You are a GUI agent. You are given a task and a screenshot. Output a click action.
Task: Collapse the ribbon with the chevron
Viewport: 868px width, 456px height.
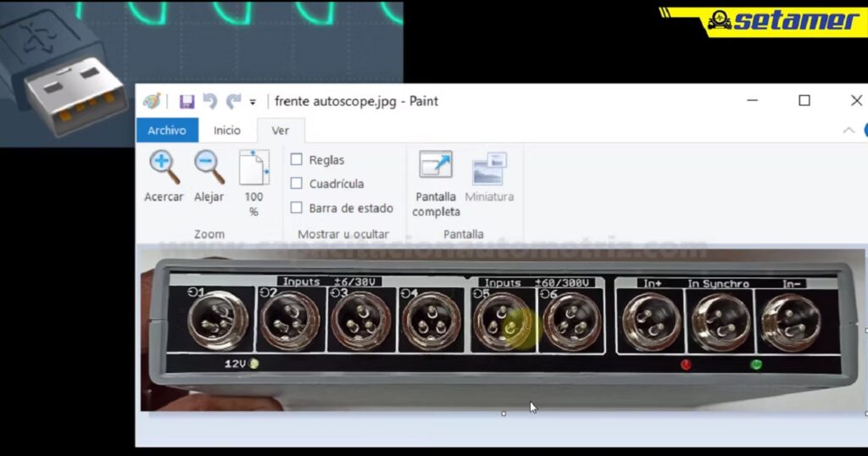pyautogui.click(x=849, y=131)
